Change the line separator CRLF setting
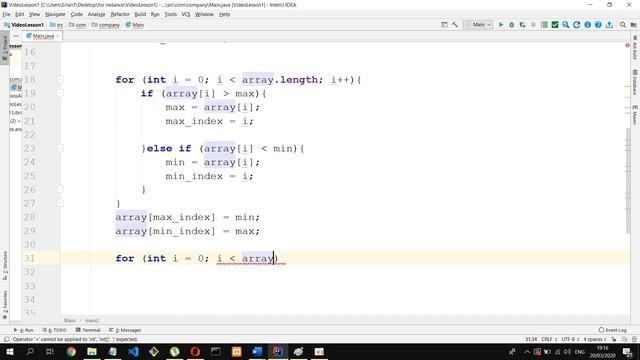The width and height of the screenshot is (640, 360). (549, 339)
